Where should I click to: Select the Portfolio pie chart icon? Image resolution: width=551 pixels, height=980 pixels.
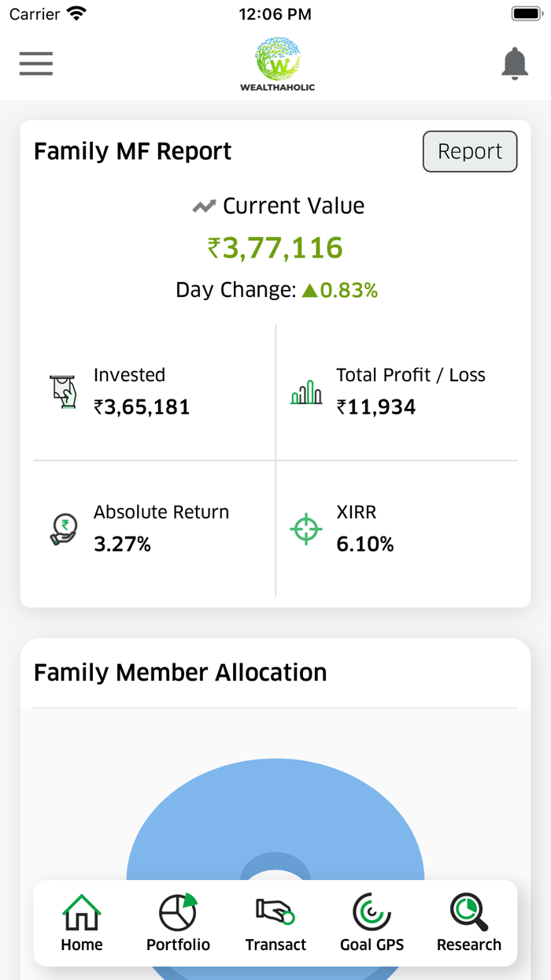pyautogui.click(x=178, y=914)
